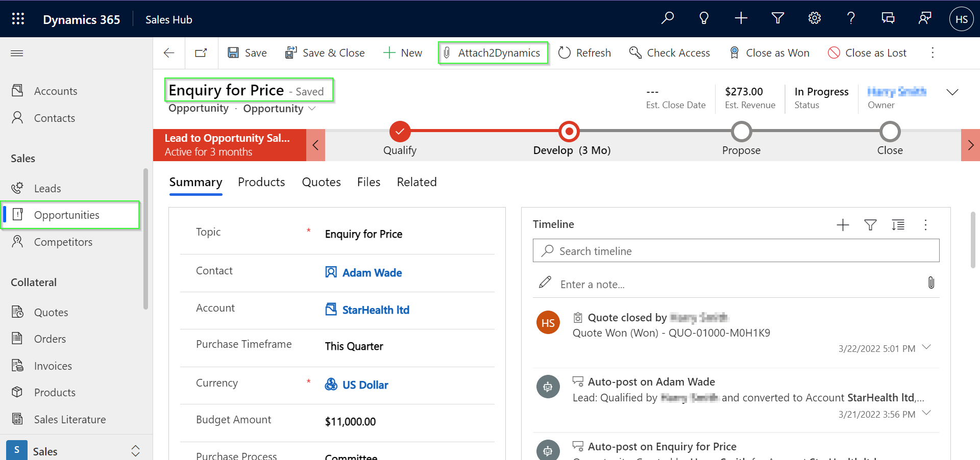Create a New record
Screen dimensions: 980x460
(x=403, y=53)
